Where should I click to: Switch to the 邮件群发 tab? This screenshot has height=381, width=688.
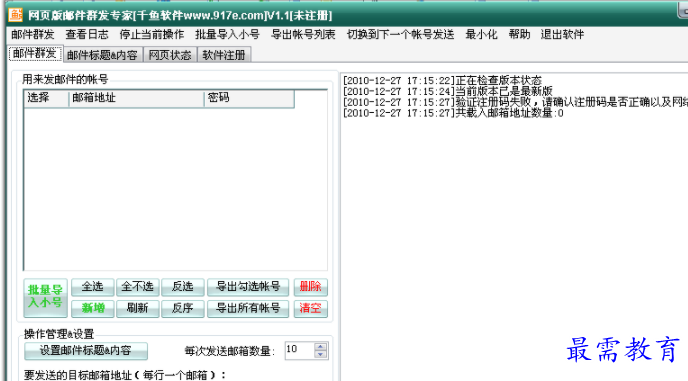pyautogui.click(x=35, y=54)
